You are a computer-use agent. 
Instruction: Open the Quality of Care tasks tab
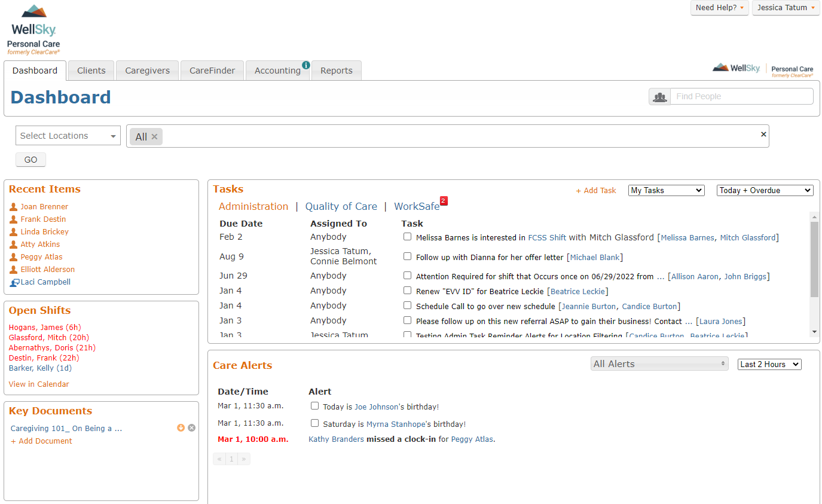341,206
